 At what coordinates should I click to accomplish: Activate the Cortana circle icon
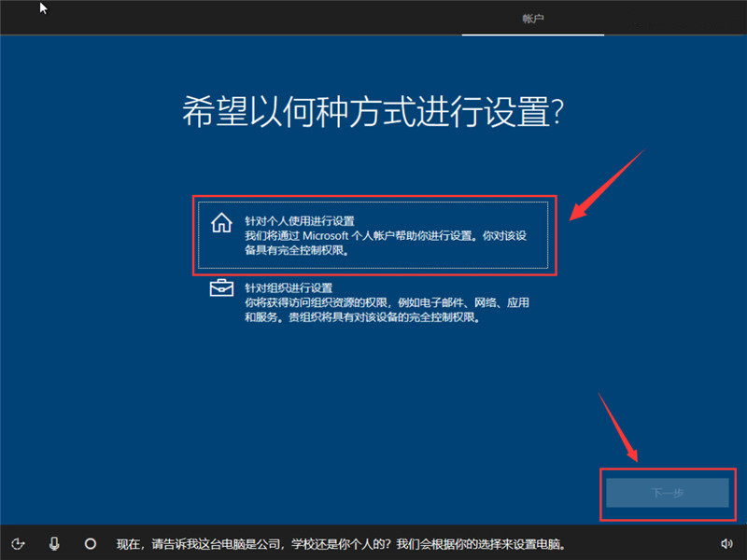pos(91,543)
